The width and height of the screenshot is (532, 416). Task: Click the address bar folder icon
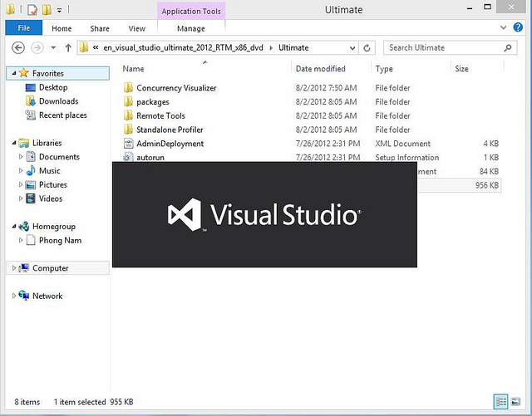click(x=83, y=48)
